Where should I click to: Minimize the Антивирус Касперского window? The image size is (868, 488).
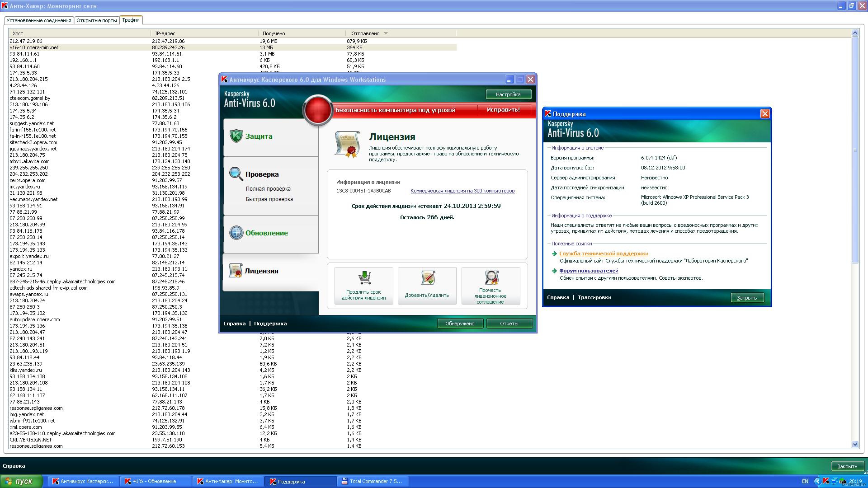pyautogui.click(x=509, y=80)
